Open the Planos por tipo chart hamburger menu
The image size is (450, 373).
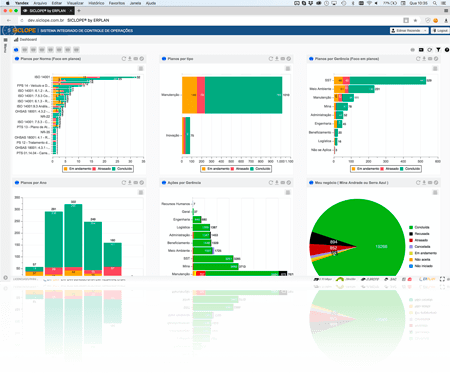pos(288,69)
